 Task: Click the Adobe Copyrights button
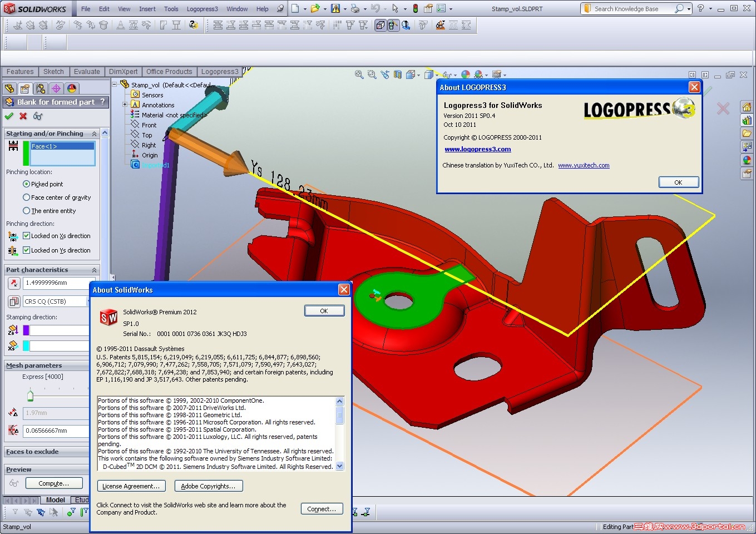(208, 486)
